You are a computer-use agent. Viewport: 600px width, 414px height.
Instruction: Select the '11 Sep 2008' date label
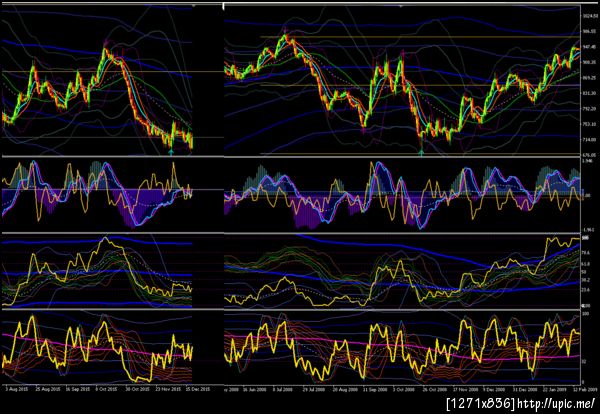pos(375,390)
